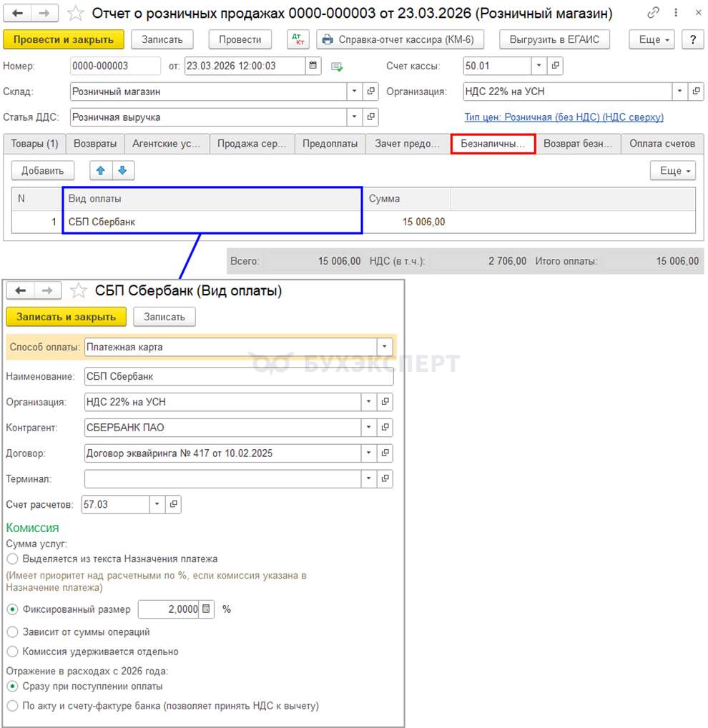This screenshot has width=708, height=728.
Task: Expand the Терминал dropdown
Action: tap(368, 478)
